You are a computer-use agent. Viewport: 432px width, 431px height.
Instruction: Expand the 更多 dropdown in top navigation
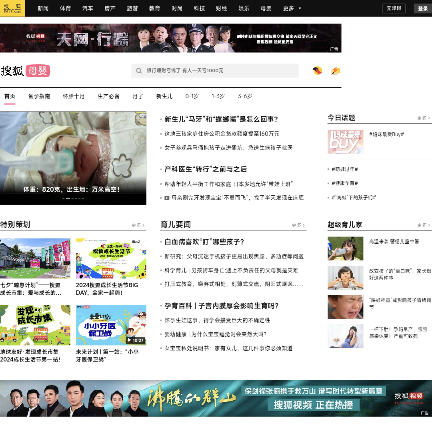(292, 8)
